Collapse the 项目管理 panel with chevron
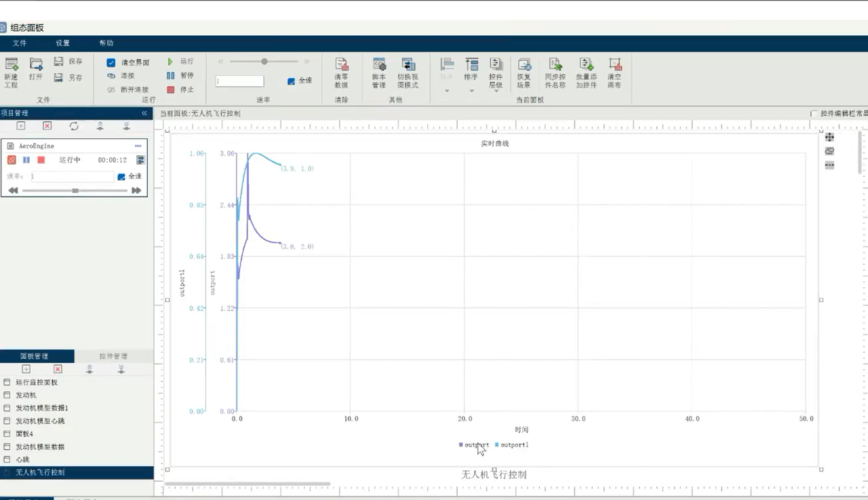Image resolution: width=868 pixels, height=500 pixels. pos(144,113)
